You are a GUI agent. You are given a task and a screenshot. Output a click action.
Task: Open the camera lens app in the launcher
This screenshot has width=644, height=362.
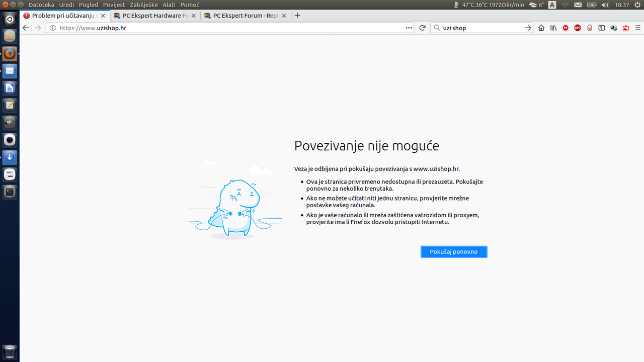10,140
